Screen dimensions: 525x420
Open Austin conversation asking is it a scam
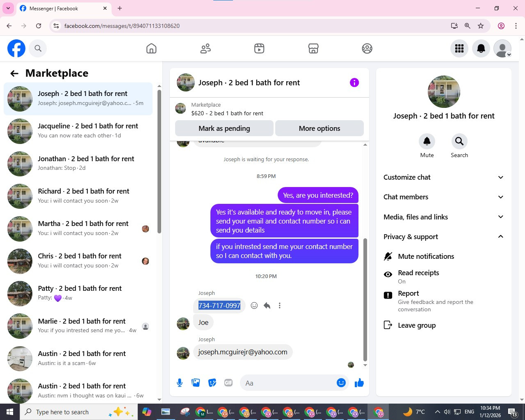coord(78,358)
